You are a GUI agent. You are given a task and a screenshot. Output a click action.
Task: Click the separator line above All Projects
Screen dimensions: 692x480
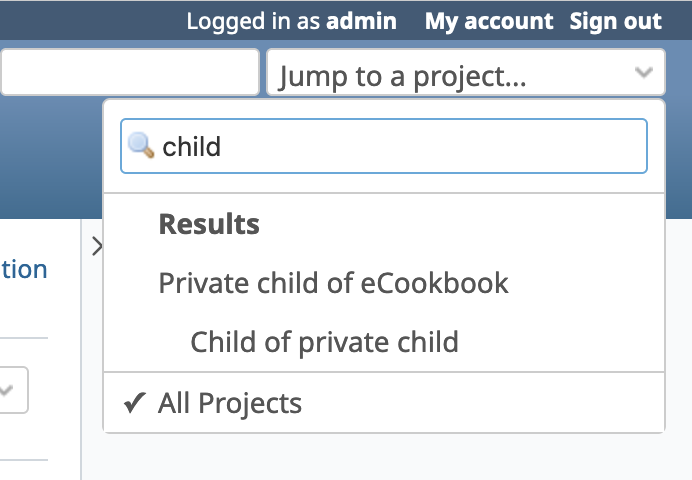[x=384, y=372]
